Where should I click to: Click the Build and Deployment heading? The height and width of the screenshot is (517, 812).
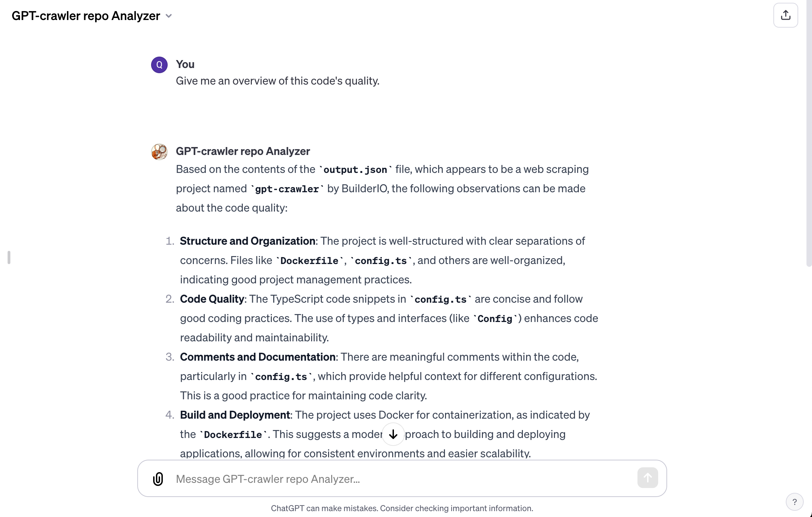[x=235, y=415]
